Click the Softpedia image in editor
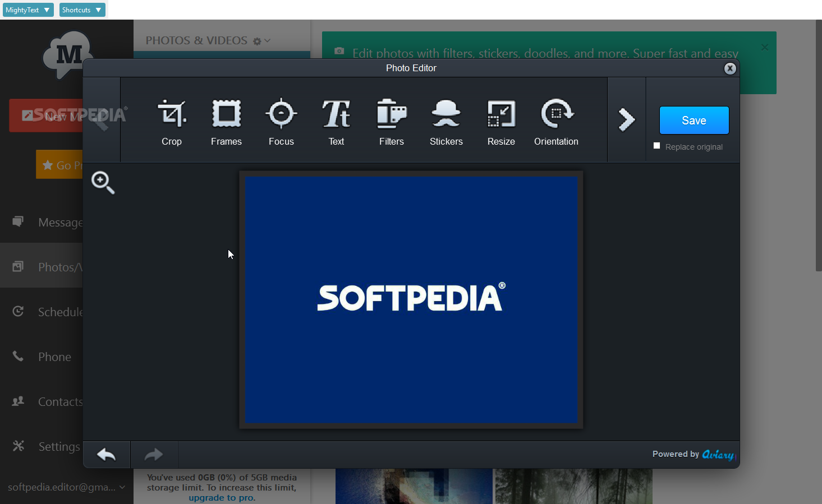The image size is (822, 504). pos(411,300)
